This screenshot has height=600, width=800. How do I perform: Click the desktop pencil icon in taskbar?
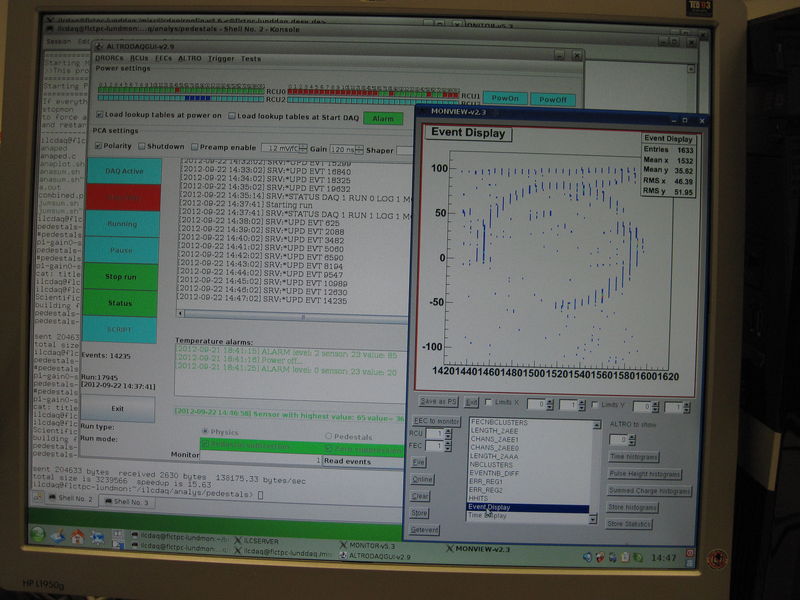[58, 535]
